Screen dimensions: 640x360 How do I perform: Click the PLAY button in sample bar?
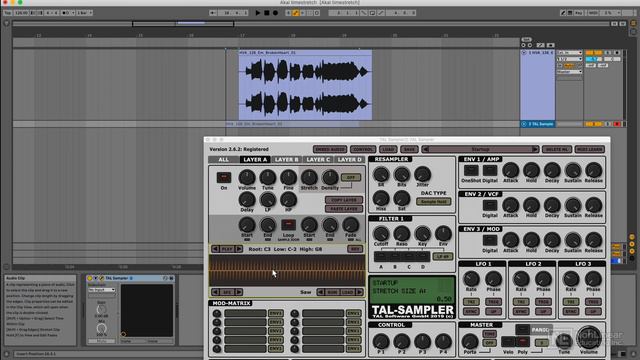[x=227, y=249]
